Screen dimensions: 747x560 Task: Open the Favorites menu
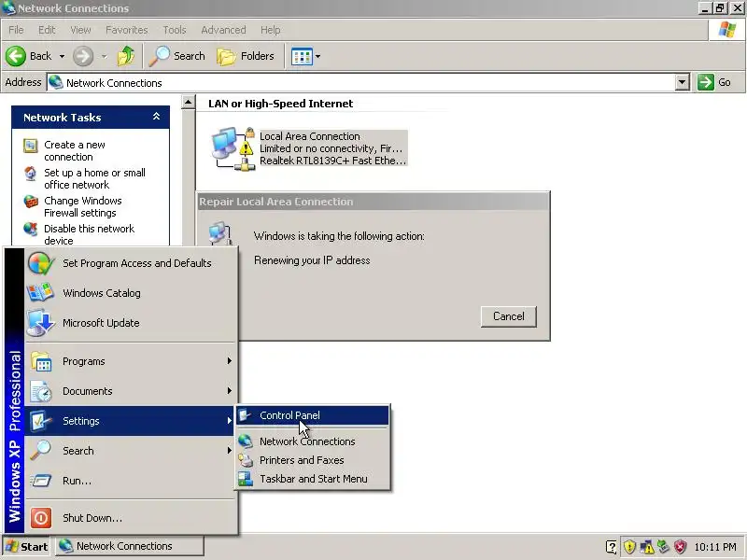[x=127, y=30]
